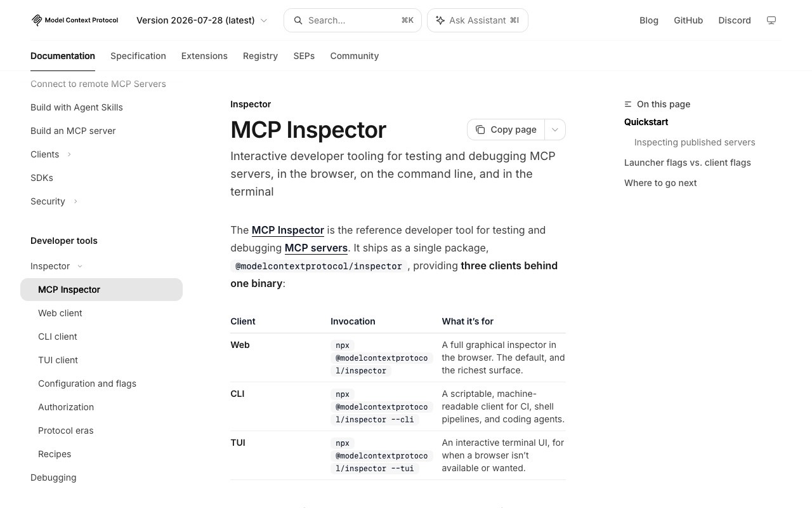Open CLI client in the sidebar

point(101,337)
